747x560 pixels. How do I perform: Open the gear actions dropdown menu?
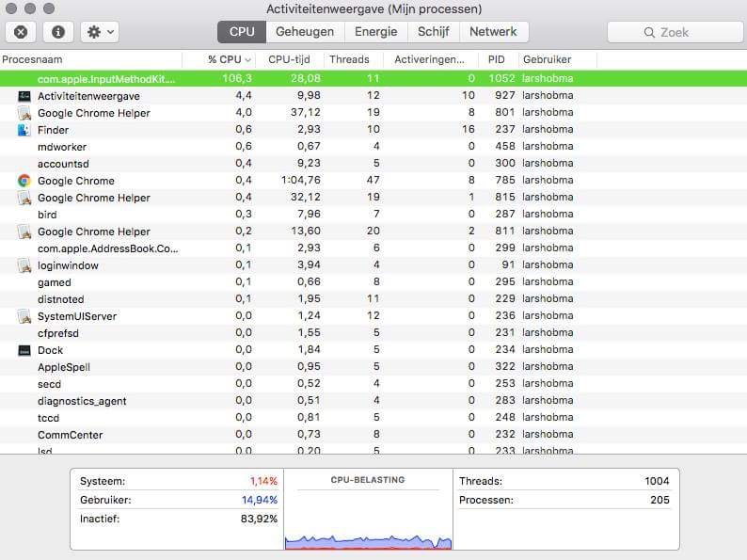100,32
